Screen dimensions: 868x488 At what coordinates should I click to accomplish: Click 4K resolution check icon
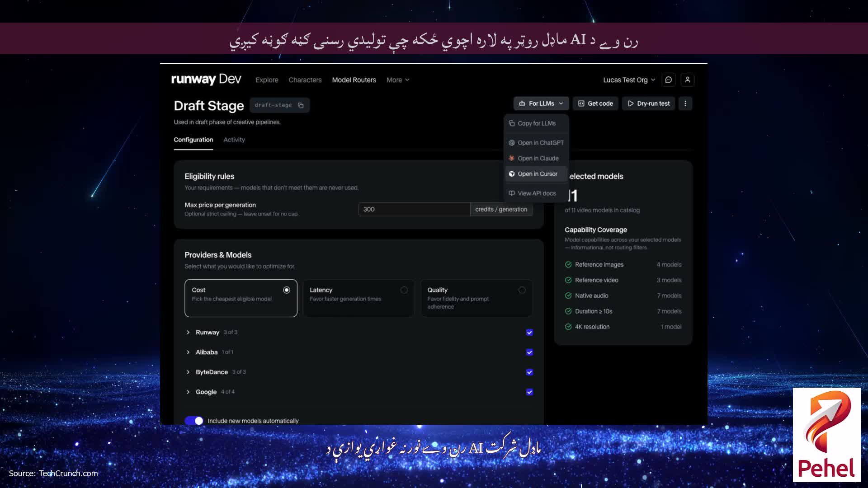point(568,327)
